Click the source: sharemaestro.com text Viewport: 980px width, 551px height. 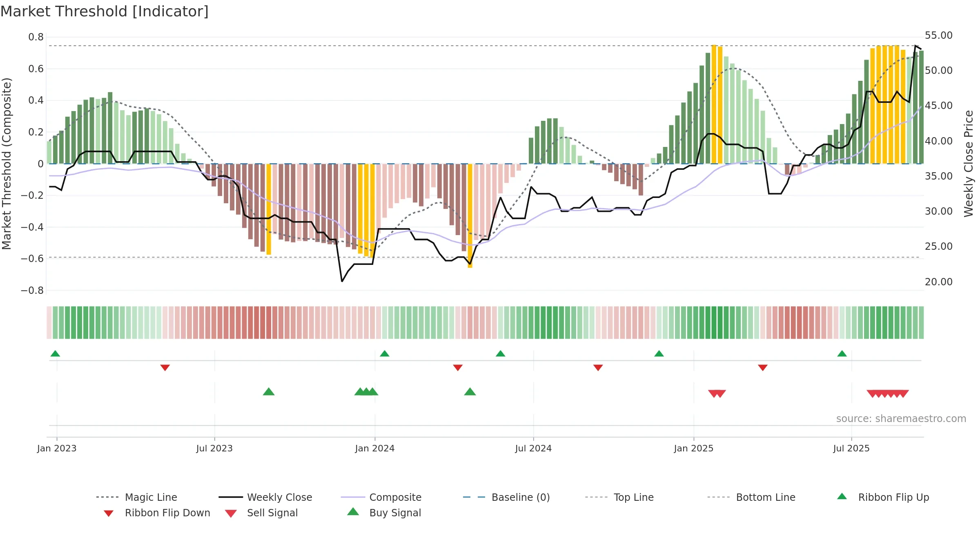pos(901,419)
